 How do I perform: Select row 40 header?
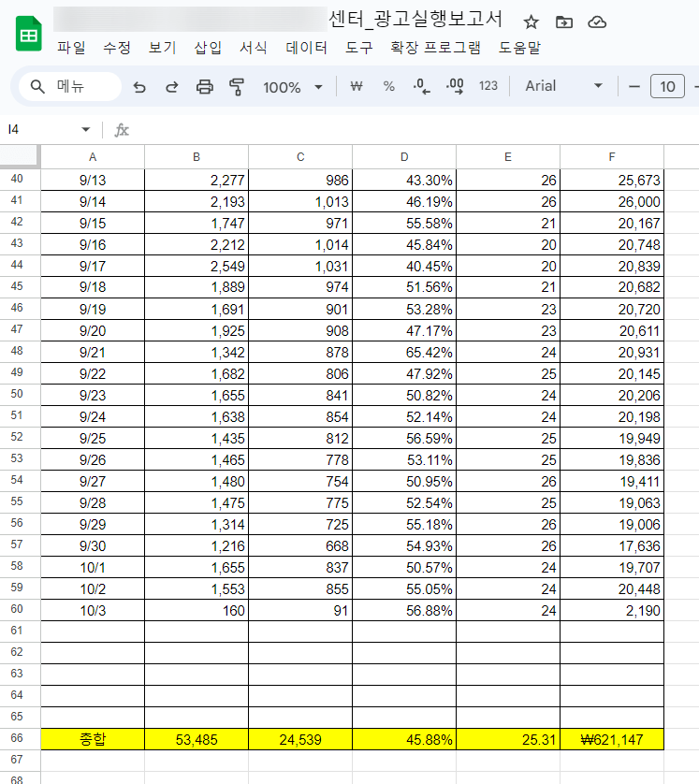tap(20, 179)
